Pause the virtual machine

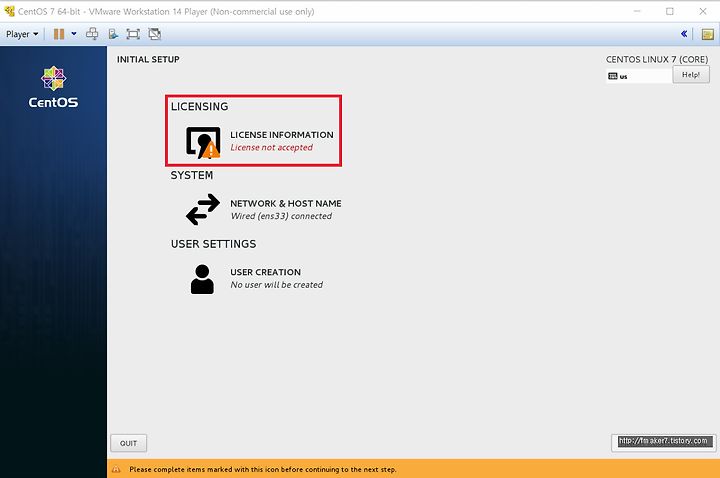tap(59, 34)
